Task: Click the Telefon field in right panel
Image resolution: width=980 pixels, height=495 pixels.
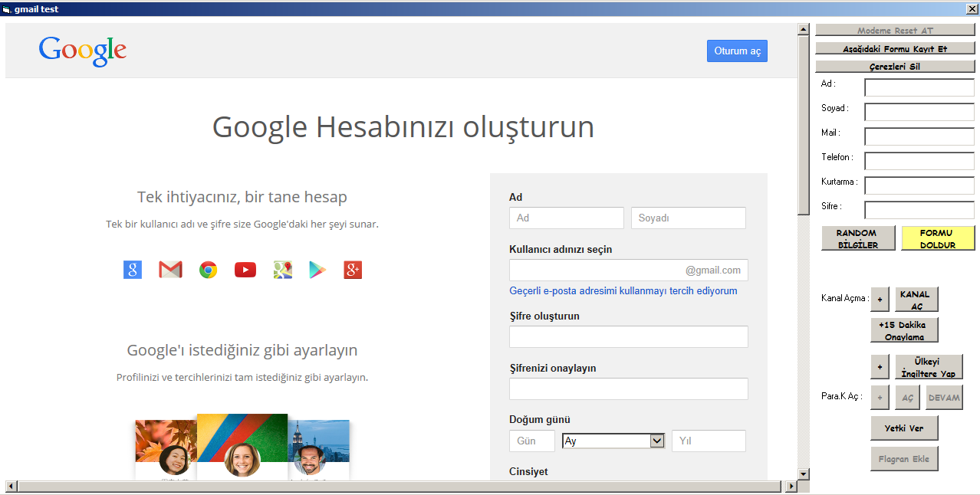Action: pyautogui.click(x=919, y=161)
